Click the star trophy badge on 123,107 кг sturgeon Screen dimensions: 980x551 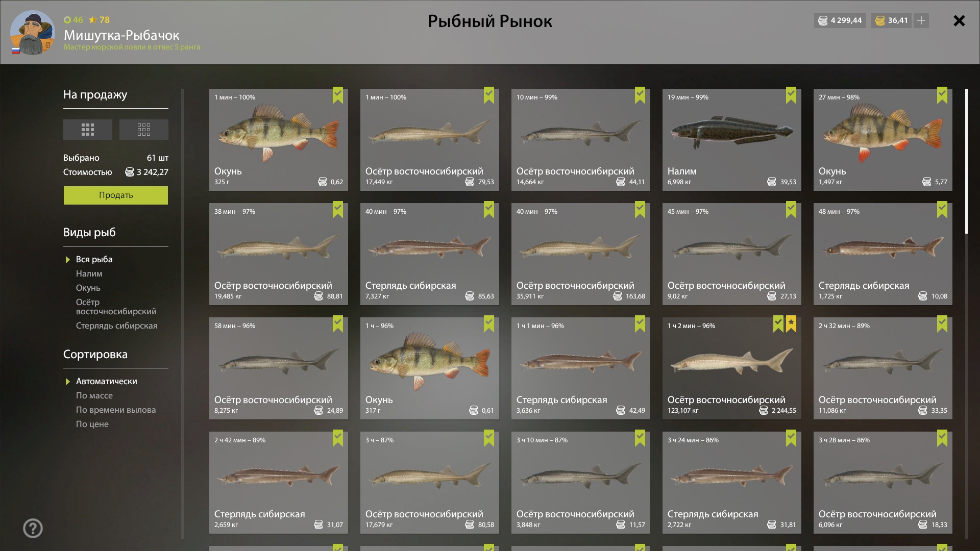click(791, 323)
